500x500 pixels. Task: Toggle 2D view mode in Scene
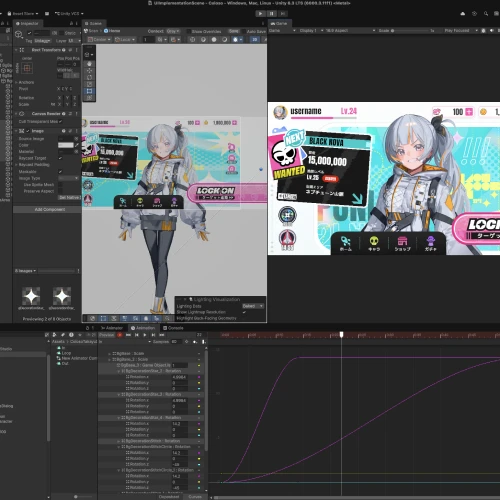tap(255, 39)
